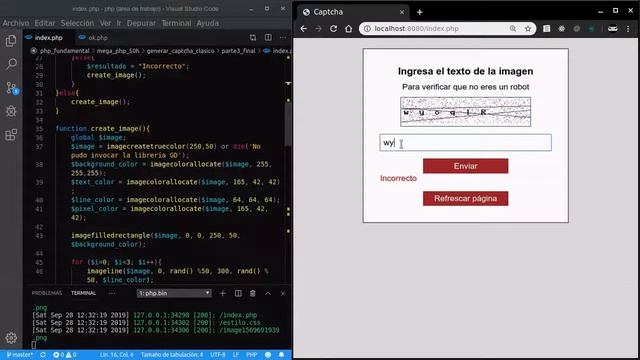The height and width of the screenshot is (360, 640).
Task: Open Terminal menu in menu bar
Action: (176, 23)
